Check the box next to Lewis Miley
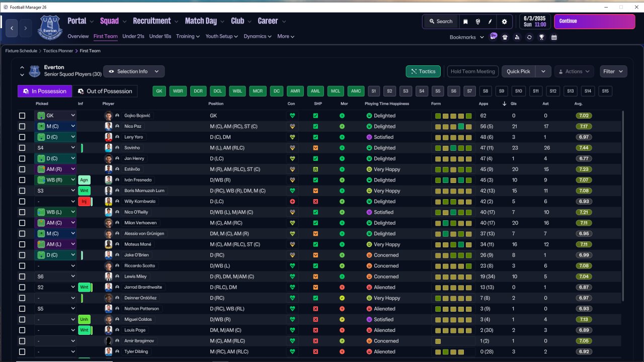The width and height of the screenshot is (644, 362). click(22, 277)
